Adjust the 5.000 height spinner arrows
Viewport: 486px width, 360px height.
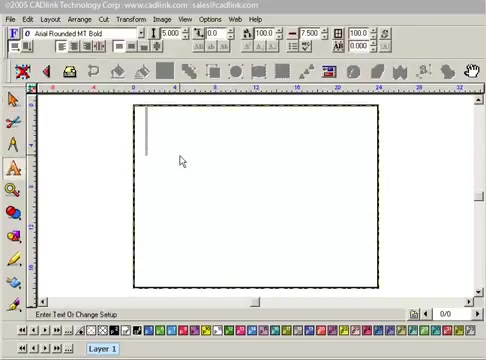[x=186, y=33]
